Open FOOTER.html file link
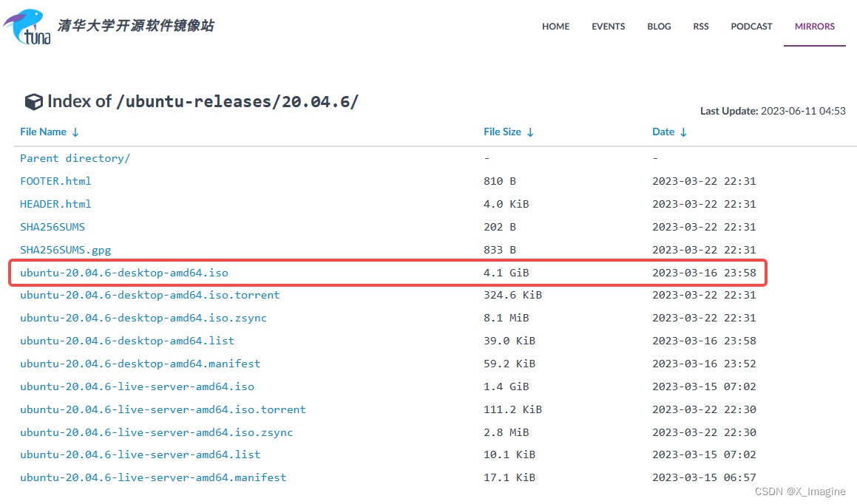The width and height of the screenshot is (857, 504). click(55, 181)
